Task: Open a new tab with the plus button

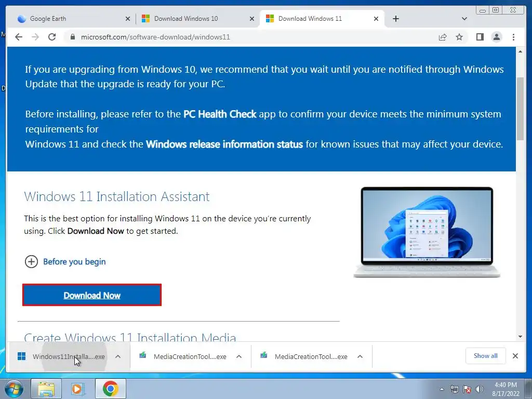Action: point(395,19)
